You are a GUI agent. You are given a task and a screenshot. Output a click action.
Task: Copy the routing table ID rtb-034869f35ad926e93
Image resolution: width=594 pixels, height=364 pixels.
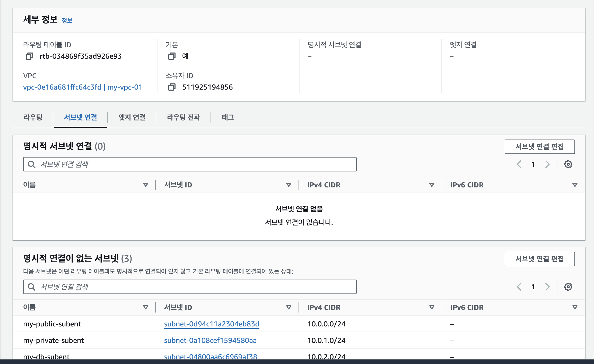point(29,56)
